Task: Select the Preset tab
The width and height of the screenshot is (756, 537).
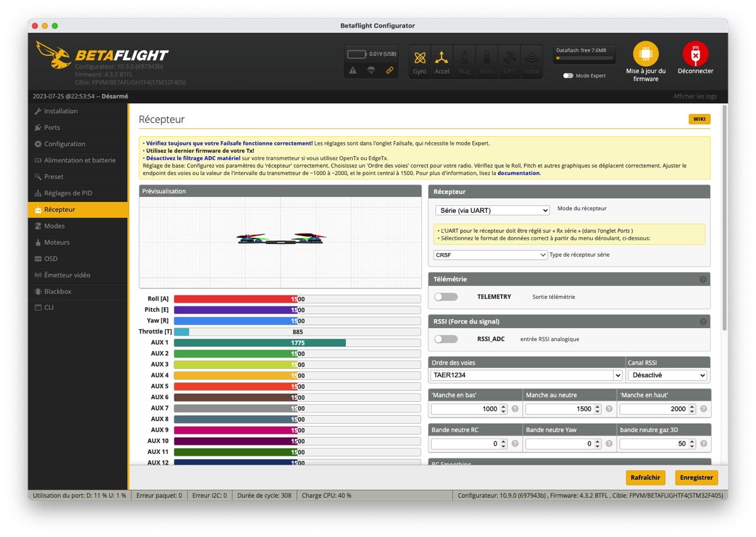Action: (78, 177)
